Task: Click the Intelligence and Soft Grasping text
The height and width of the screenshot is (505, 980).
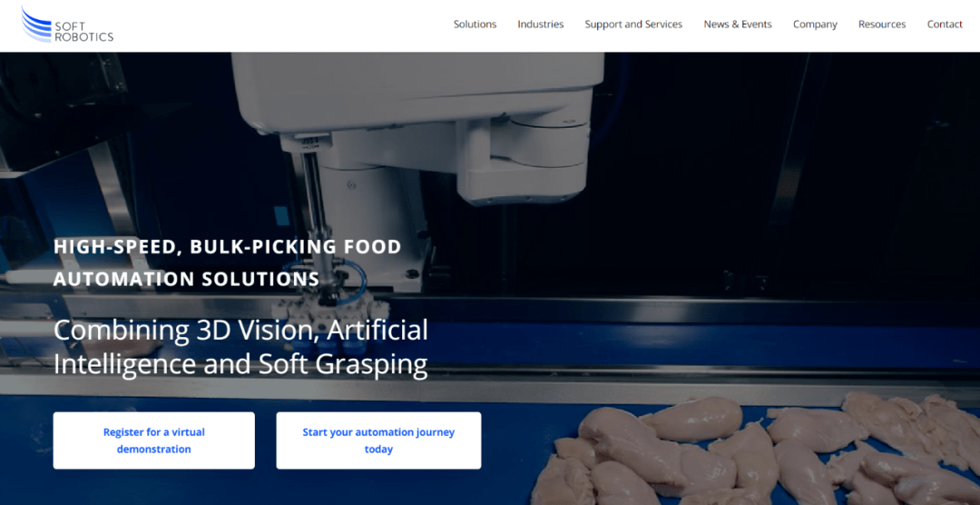Action: (x=240, y=364)
